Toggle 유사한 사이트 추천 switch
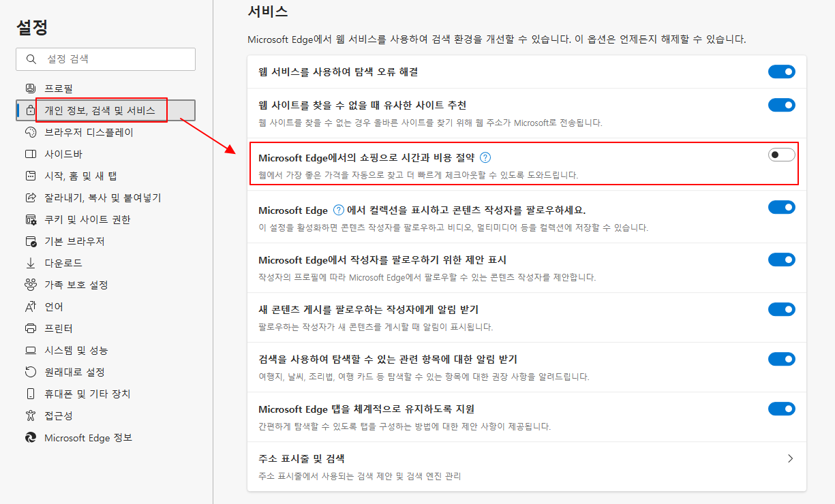The height and width of the screenshot is (504, 835). click(x=781, y=105)
